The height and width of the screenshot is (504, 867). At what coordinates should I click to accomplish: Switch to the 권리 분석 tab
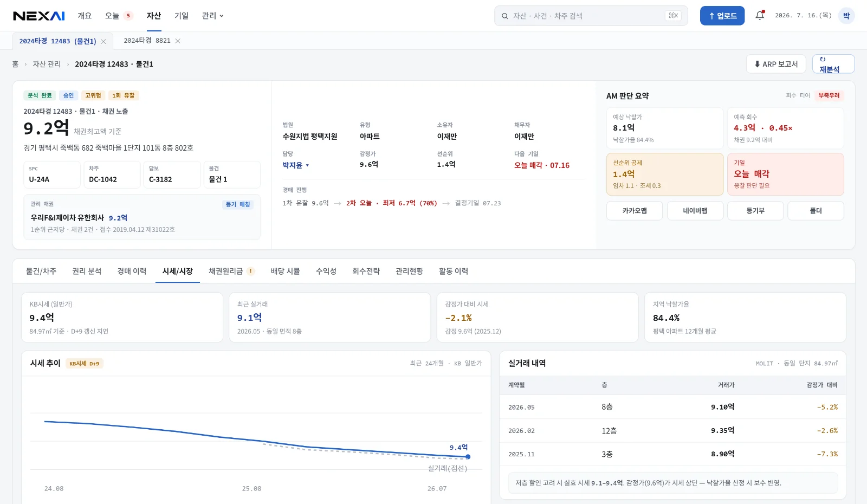(x=87, y=271)
